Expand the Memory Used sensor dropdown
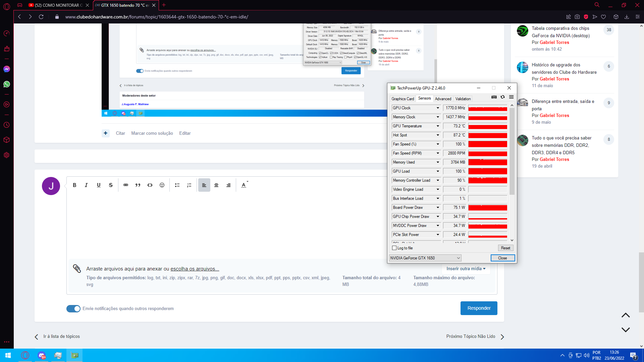The image size is (644, 362). [438, 162]
